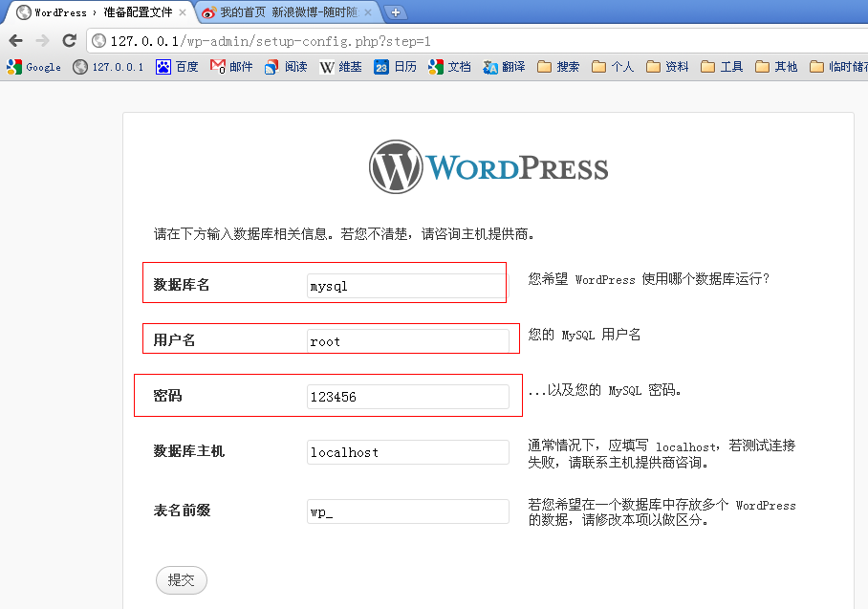The image size is (868, 609).
Task: Open the 邮件 Gmail bookmark
Action: coord(230,67)
